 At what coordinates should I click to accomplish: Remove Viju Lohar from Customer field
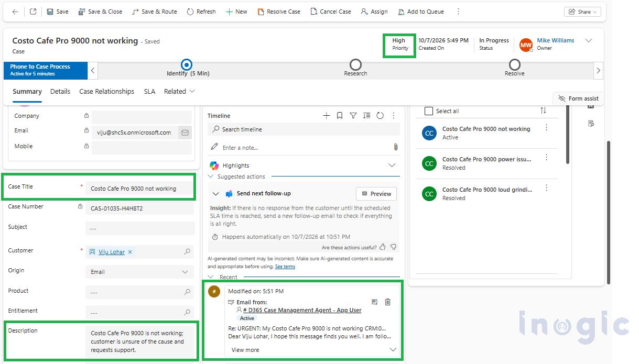130,252
